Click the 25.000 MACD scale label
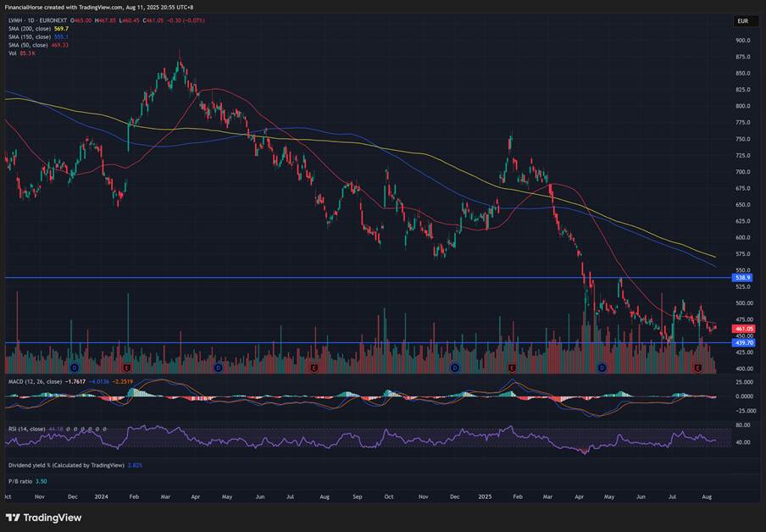 tap(744, 382)
